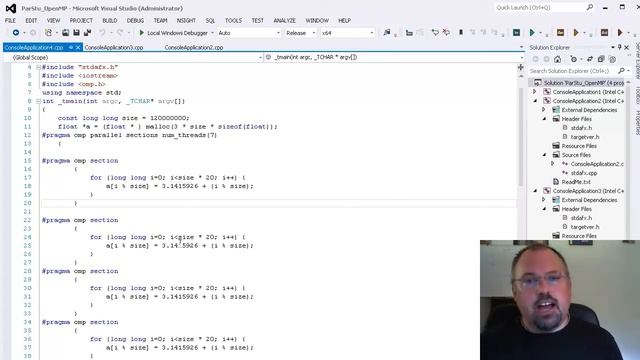640x360 pixels.
Task: Click the Quick Launch search magnifier icon
Action: click(x=590, y=7)
